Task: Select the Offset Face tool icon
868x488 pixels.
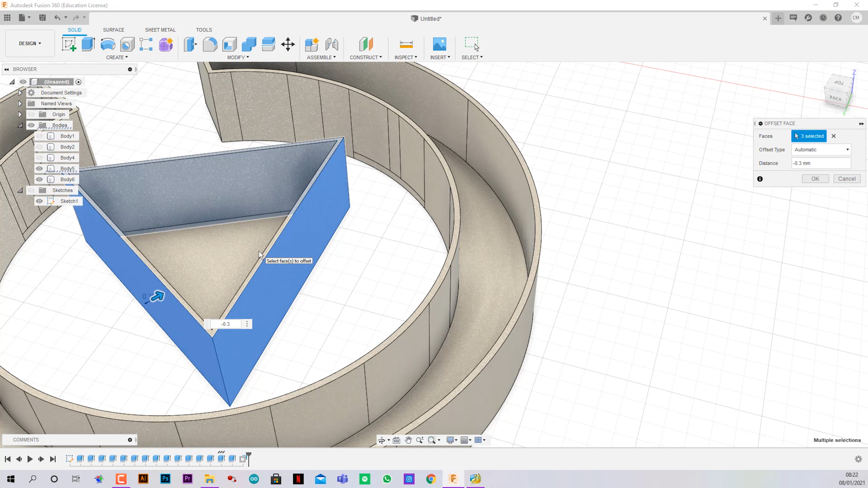Action: tap(268, 44)
